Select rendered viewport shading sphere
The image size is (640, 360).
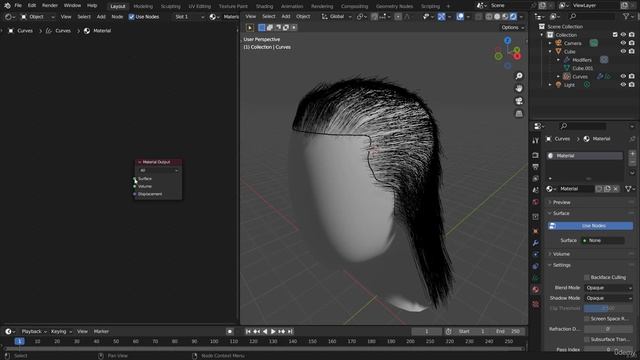[513, 17]
